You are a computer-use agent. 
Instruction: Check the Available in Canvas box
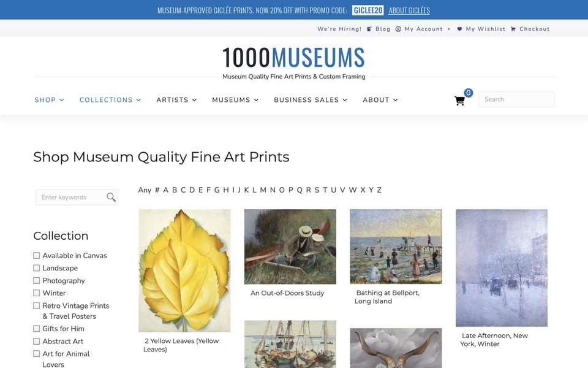[x=36, y=255]
